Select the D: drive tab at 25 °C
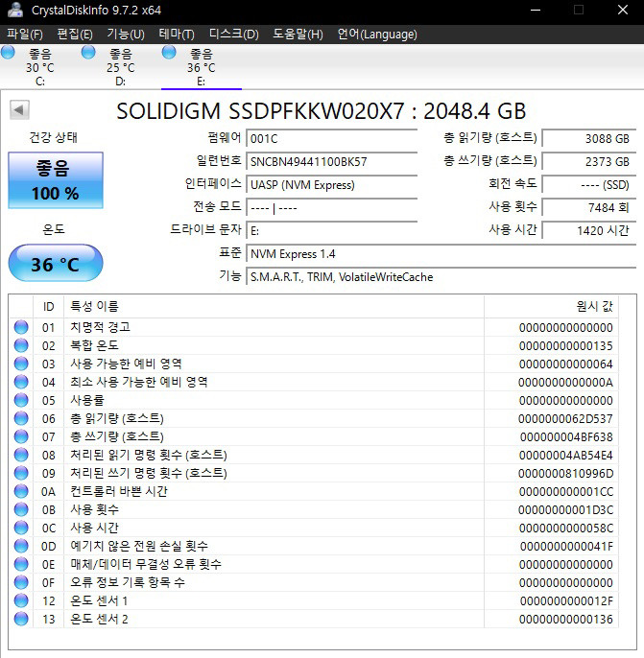644x658 pixels. [121, 67]
